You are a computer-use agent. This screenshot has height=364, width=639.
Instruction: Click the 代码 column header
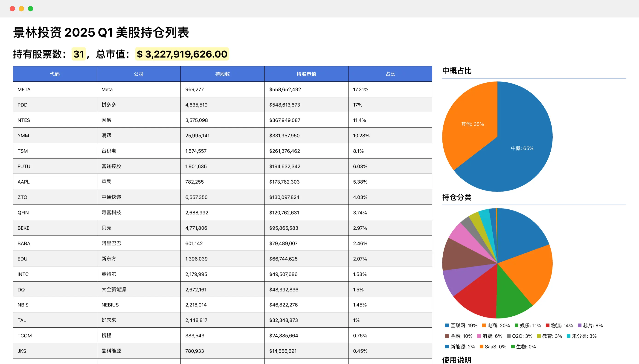pos(55,74)
